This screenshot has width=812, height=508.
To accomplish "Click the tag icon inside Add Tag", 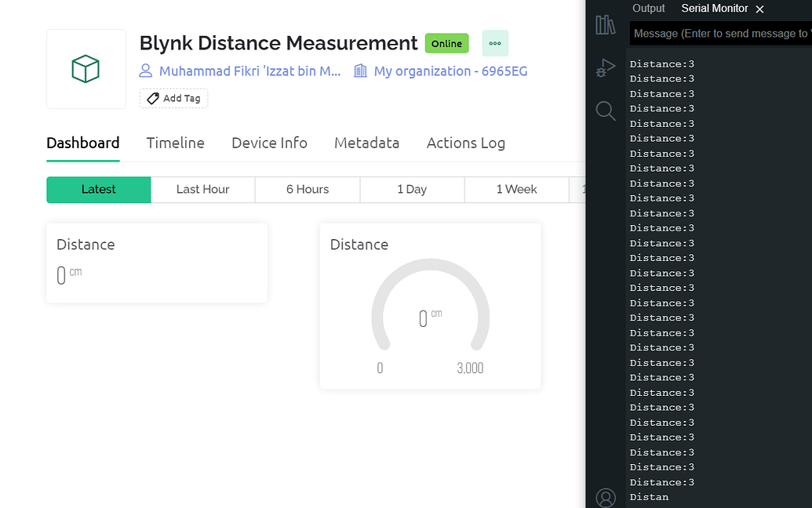I will tap(152, 98).
